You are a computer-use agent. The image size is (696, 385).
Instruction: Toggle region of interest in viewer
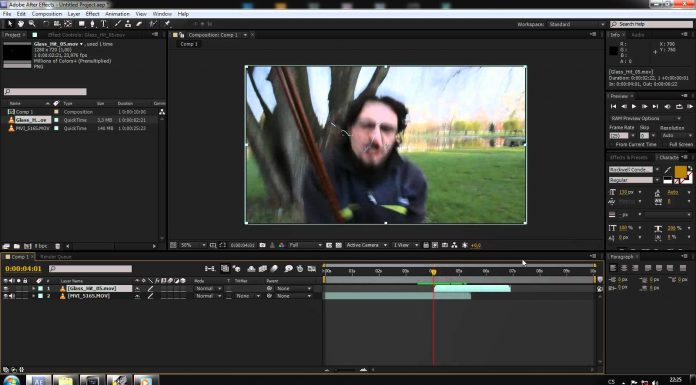[x=329, y=245]
